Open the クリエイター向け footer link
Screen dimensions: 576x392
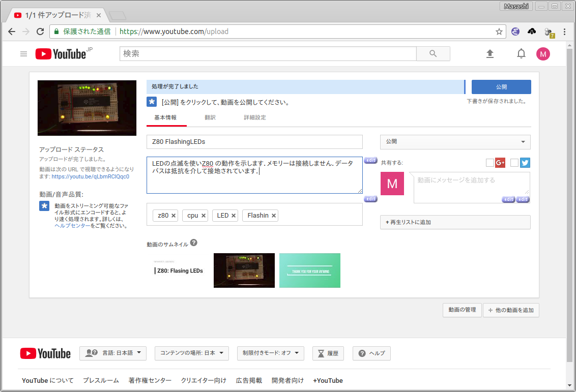(204, 381)
